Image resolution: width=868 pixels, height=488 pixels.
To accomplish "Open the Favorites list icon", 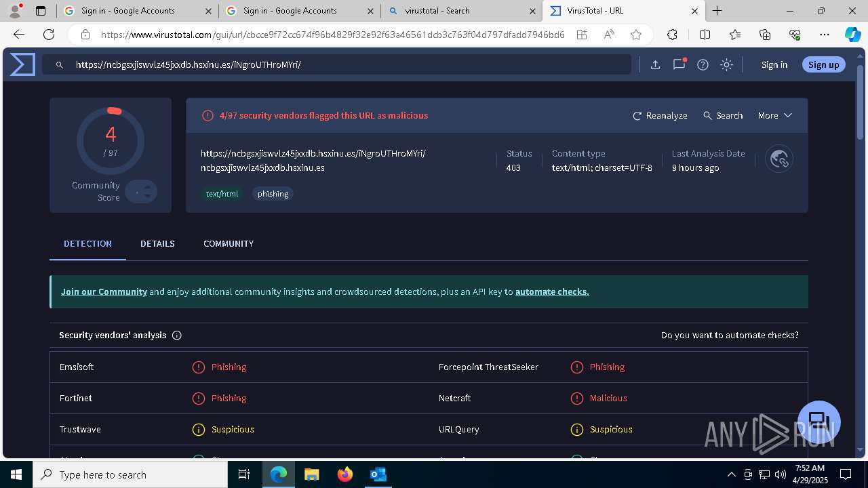I will (x=735, y=35).
